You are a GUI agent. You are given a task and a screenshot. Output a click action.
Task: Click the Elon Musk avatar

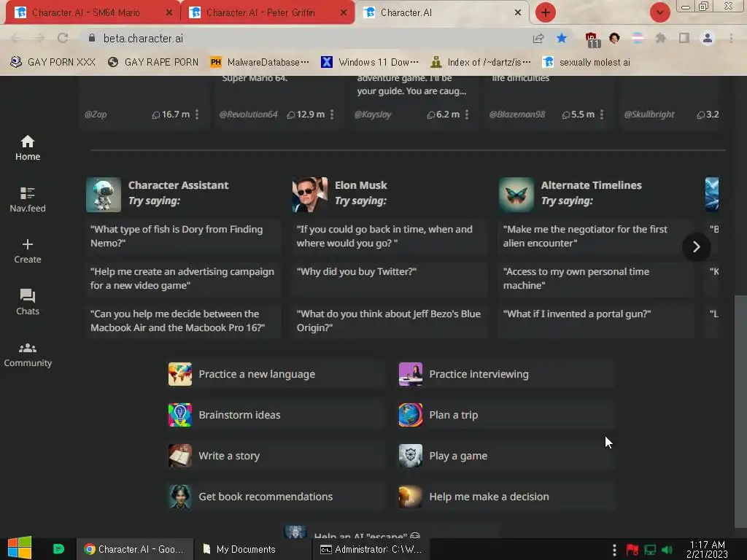(309, 194)
